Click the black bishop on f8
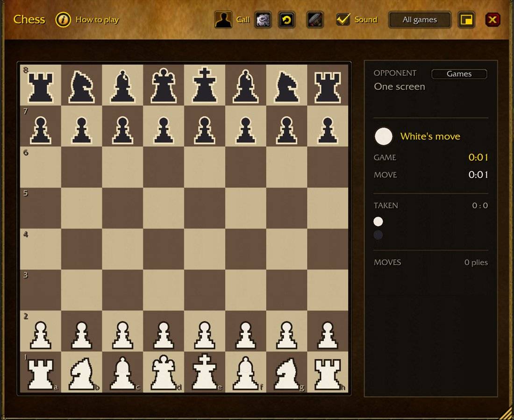Screen dimensions: 514x420 click(x=245, y=86)
